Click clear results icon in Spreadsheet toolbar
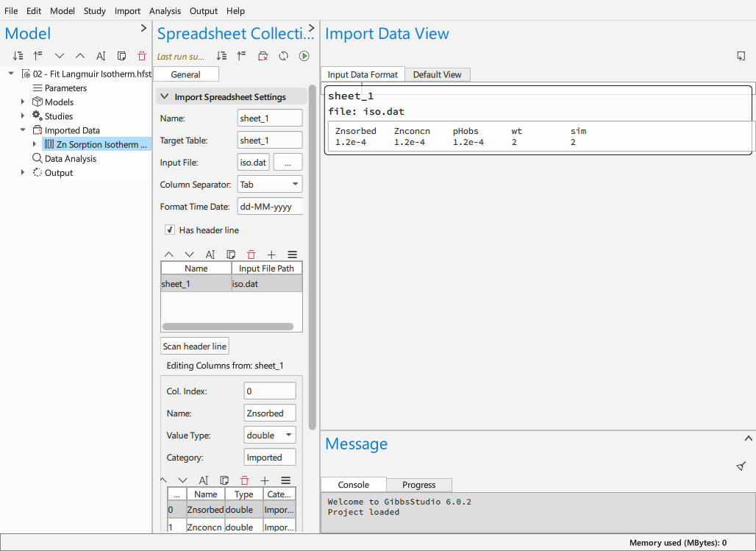The image size is (756, 551). (263, 56)
